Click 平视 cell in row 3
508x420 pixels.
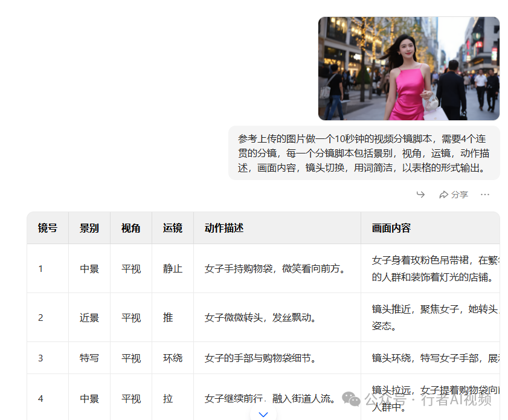(x=131, y=358)
